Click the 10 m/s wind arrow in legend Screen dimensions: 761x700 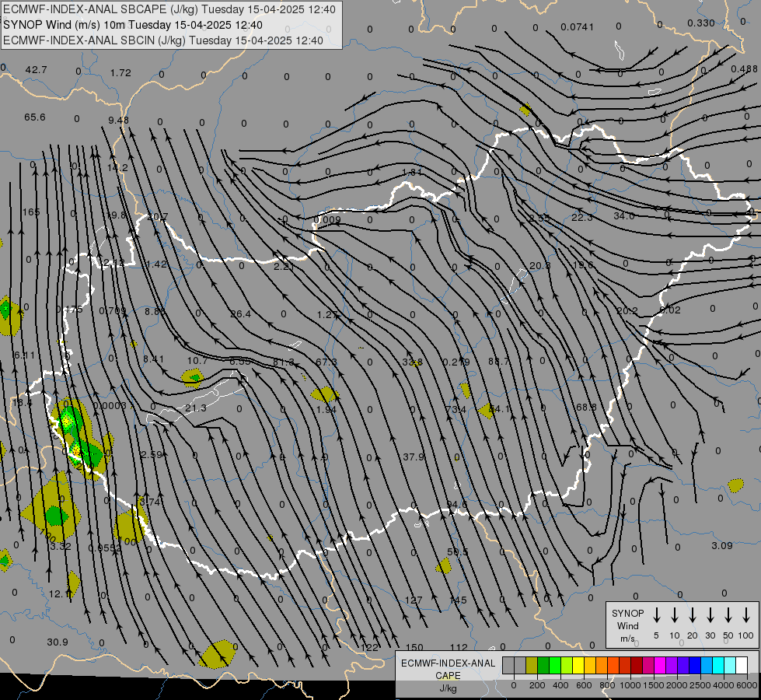coord(675,615)
